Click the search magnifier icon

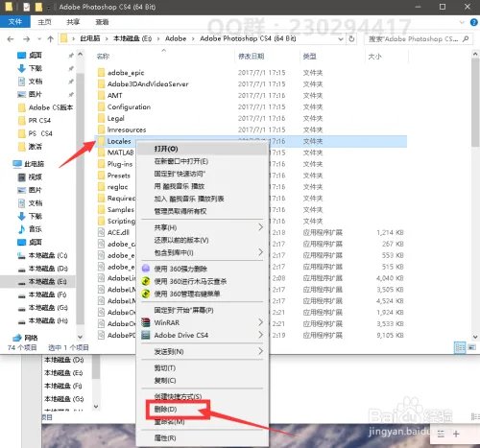[466, 39]
